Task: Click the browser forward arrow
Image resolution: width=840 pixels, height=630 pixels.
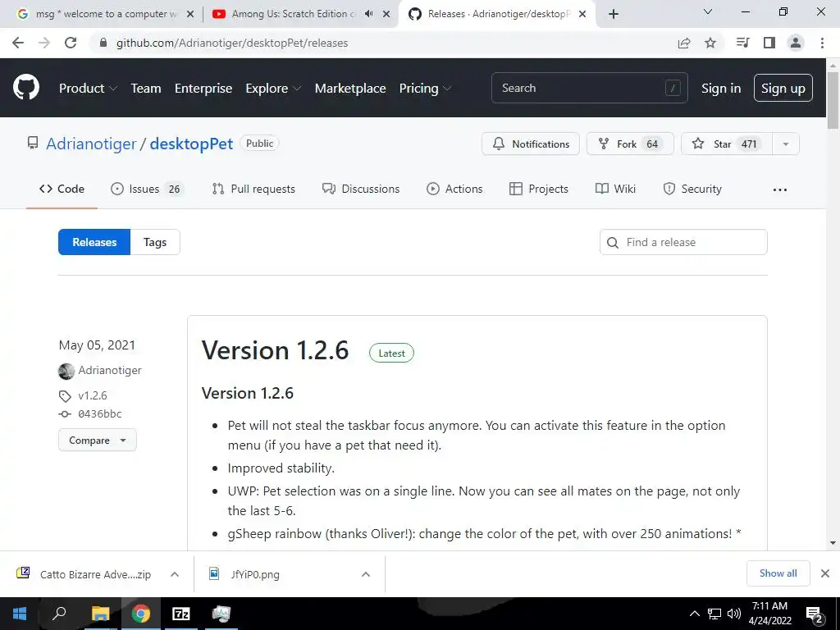Action: pyautogui.click(x=44, y=43)
